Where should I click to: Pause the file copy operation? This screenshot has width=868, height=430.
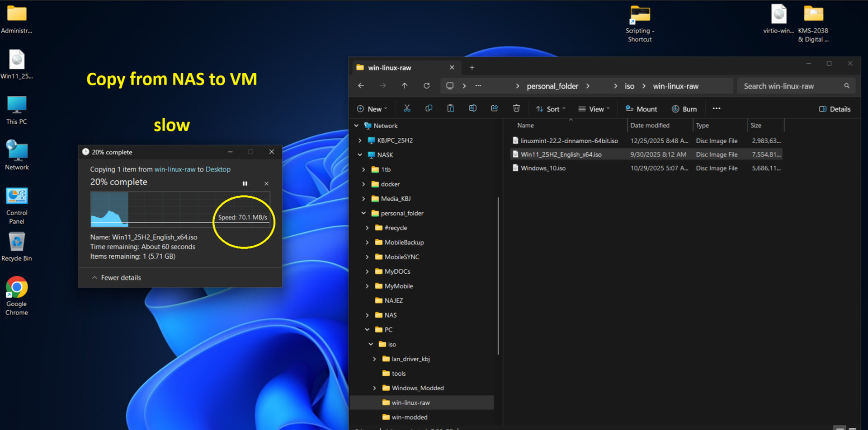click(245, 183)
